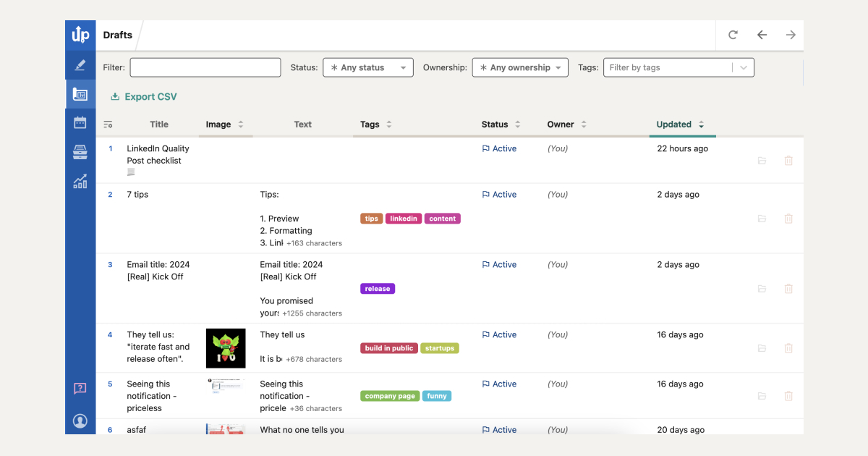Click the forward arrow navigation button
Viewport: 868px width, 456px height.
tap(790, 34)
